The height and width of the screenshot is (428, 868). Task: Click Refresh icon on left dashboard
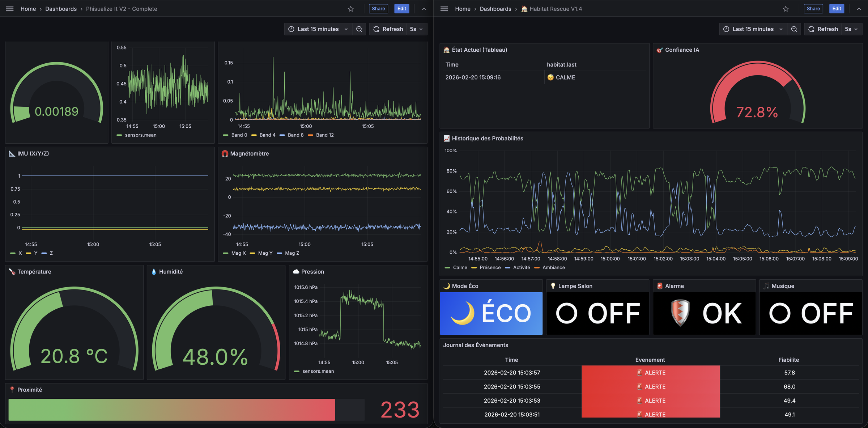coord(376,29)
